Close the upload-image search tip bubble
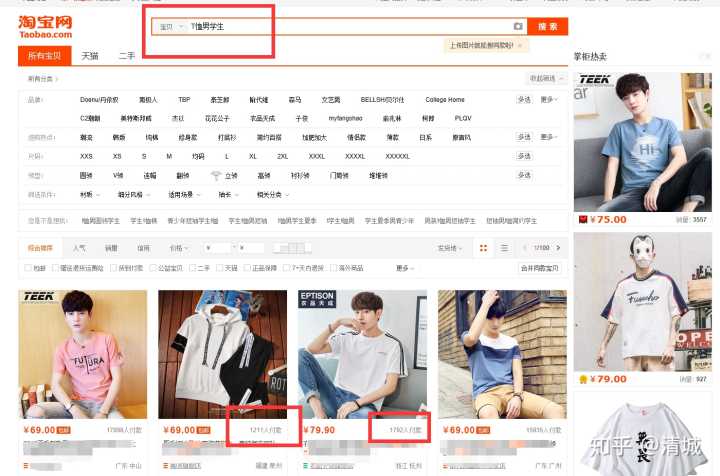 [520, 45]
